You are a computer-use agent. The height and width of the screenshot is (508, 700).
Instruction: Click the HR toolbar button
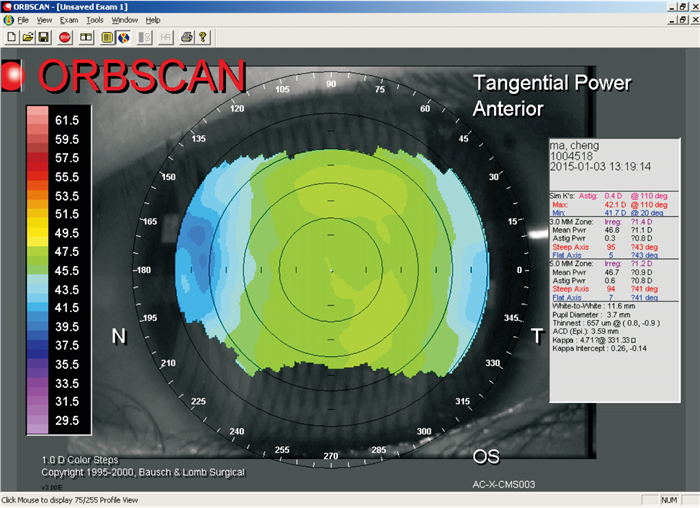coord(166,37)
